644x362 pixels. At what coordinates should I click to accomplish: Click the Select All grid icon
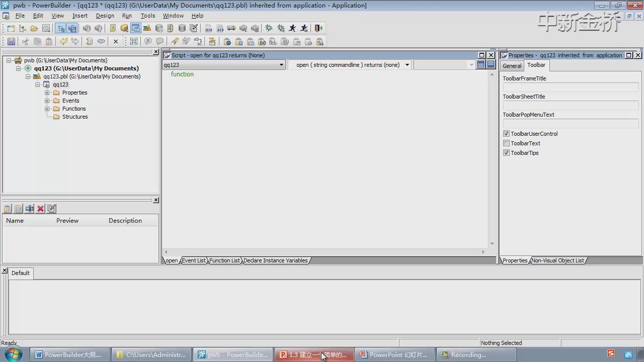[x=134, y=41]
